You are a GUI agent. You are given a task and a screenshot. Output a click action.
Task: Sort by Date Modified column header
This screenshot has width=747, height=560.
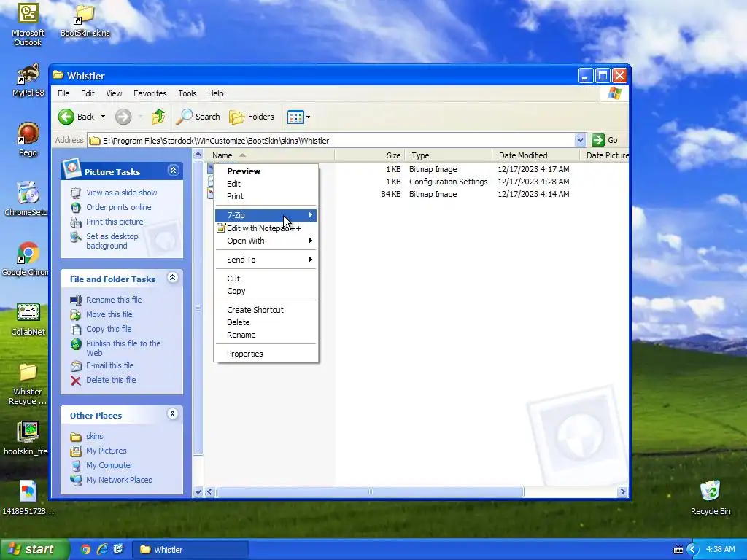535,155
